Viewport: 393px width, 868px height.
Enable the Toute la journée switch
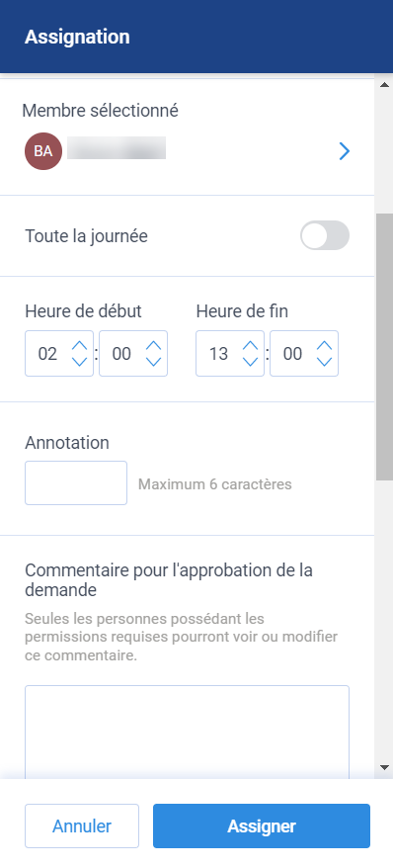pos(325,236)
